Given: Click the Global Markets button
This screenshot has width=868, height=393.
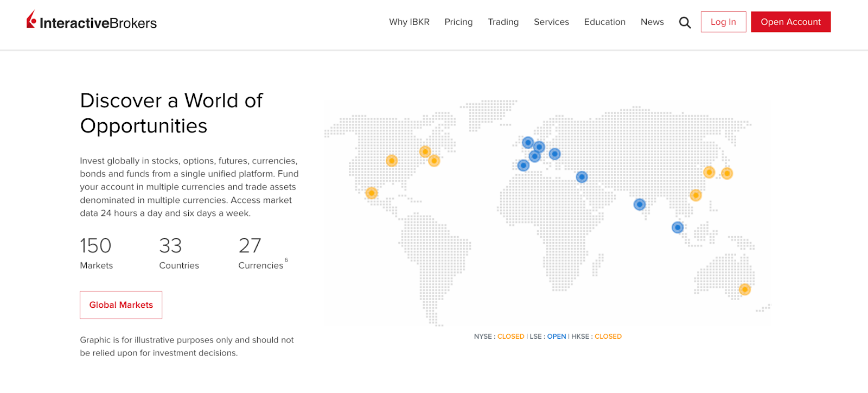Looking at the screenshot, I should pyautogui.click(x=121, y=305).
